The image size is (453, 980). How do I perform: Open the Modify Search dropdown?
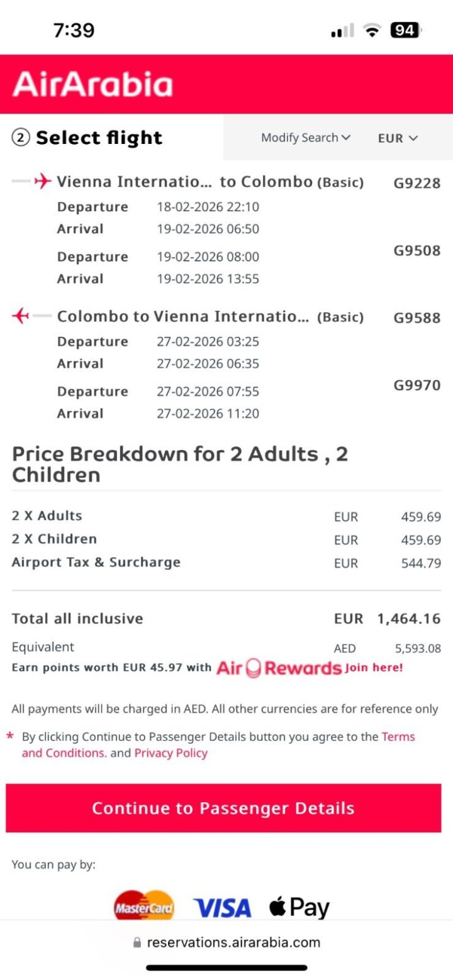[x=306, y=138]
